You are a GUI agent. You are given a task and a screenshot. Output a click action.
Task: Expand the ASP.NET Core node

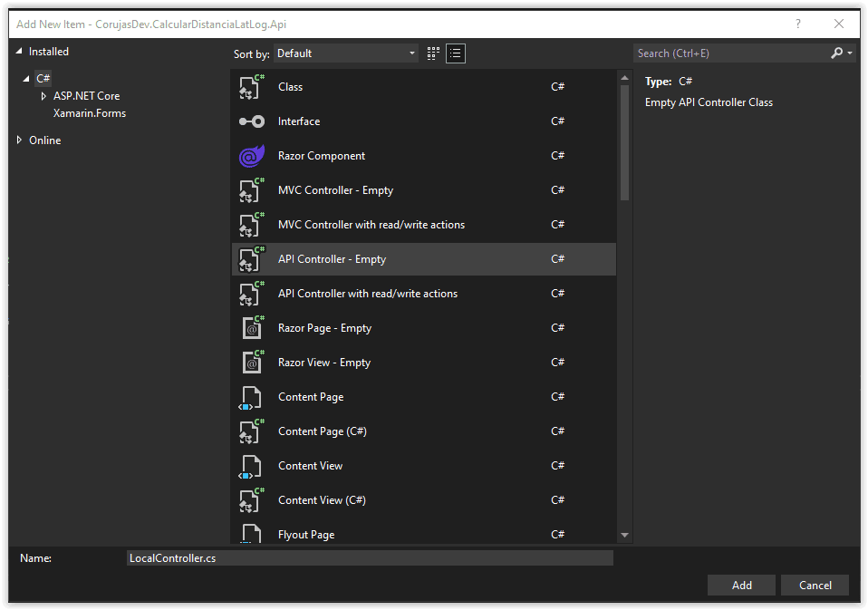click(43, 96)
